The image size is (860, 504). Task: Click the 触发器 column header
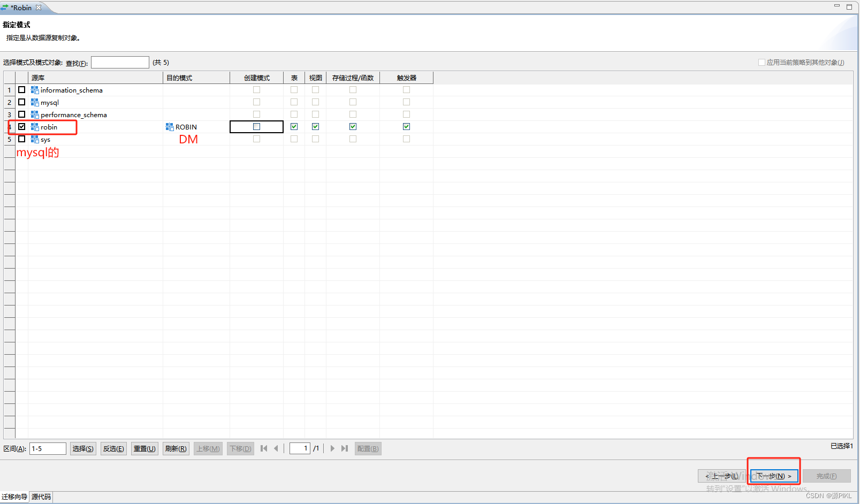(x=407, y=78)
